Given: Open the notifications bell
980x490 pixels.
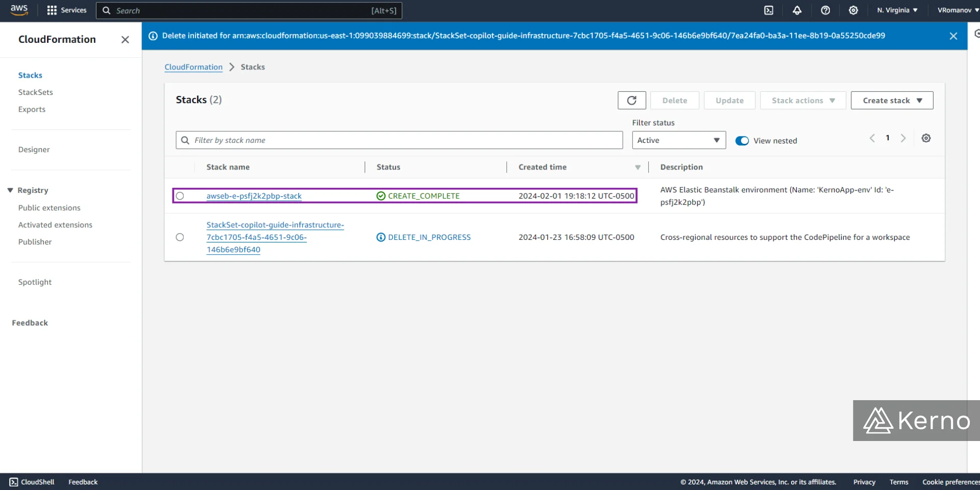Looking at the screenshot, I should [797, 10].
